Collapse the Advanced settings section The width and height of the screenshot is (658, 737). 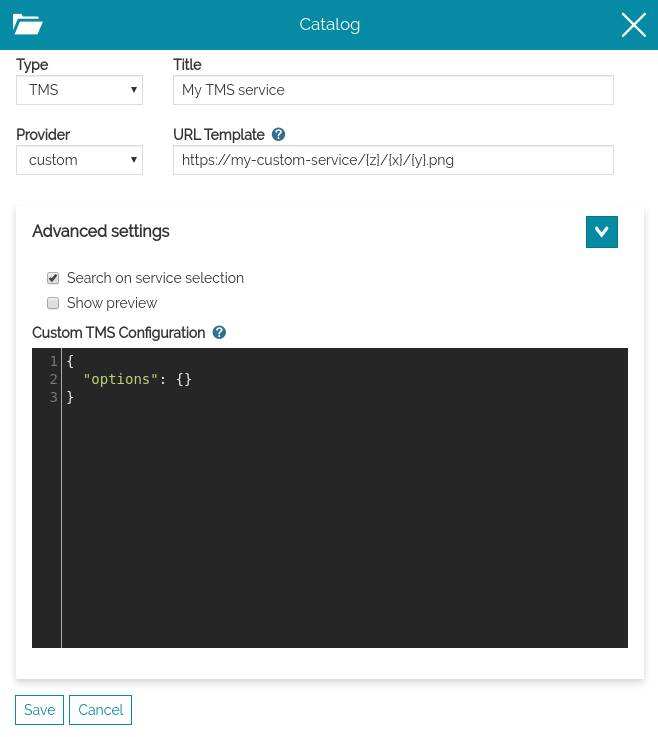tap(601, 232)
